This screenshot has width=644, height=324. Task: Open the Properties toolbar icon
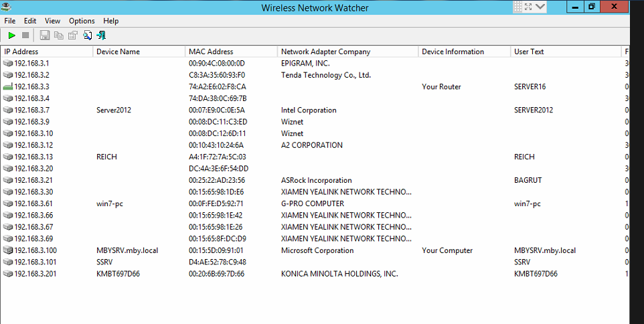73,35
